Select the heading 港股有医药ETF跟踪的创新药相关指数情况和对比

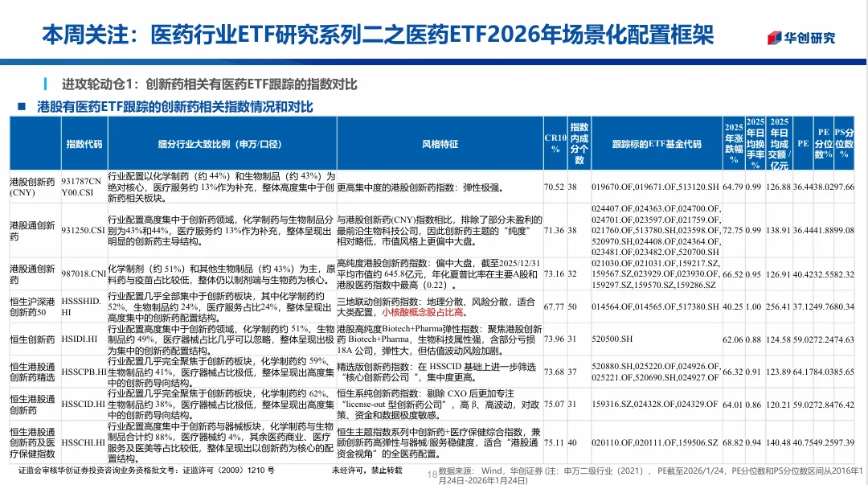tap(175, 106)
